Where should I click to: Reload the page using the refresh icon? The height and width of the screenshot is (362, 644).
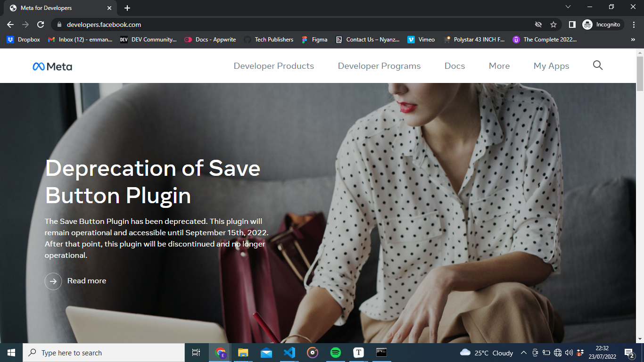point(41,25)
